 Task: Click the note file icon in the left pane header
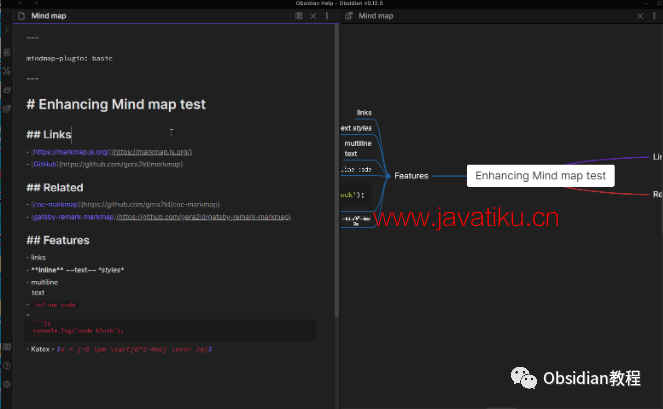[22, 16]
